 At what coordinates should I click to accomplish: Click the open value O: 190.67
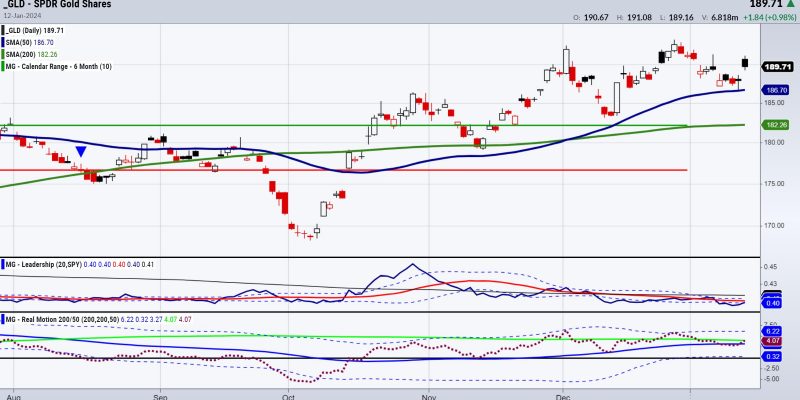click(x=591, y=17)
